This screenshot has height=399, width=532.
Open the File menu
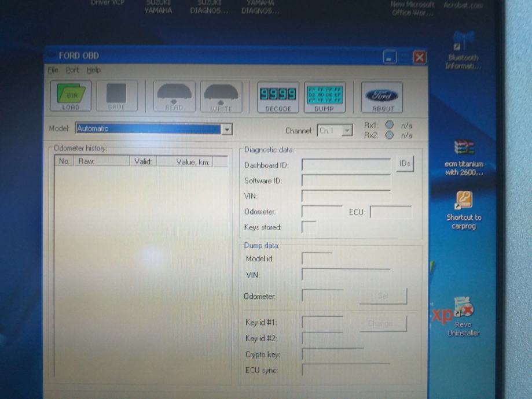click(x=53, y=70)
